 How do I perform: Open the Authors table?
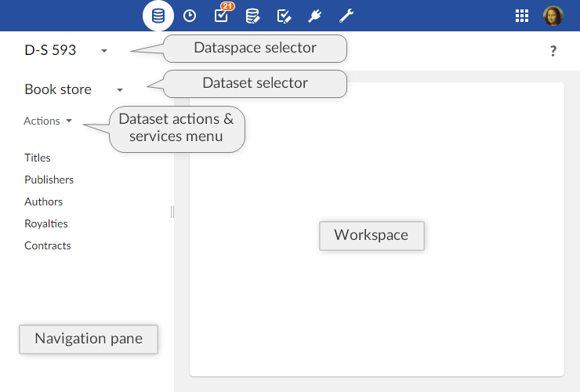coord(43,201)
